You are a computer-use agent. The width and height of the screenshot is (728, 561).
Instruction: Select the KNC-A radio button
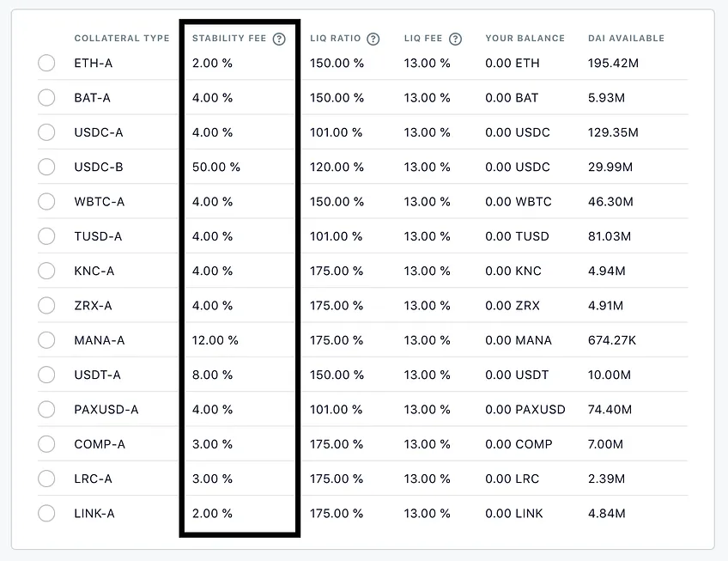click(46, 271)
